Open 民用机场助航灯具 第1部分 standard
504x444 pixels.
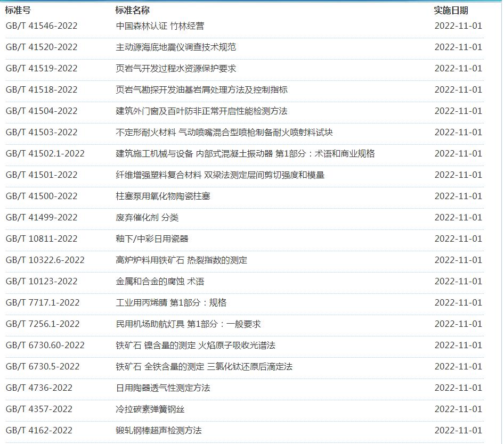pyautogui.click(x=188, y=324)
